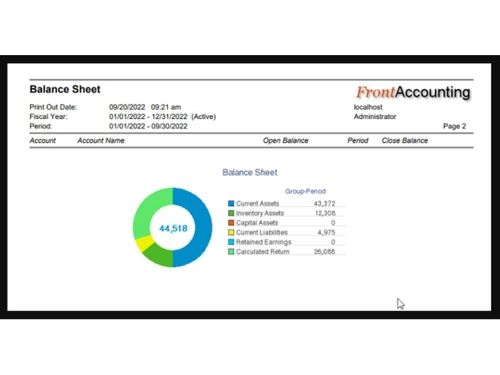500x375 pixels.
Task: Click the yellow Current Liabilities donut segment
Action: coord(144,243)
